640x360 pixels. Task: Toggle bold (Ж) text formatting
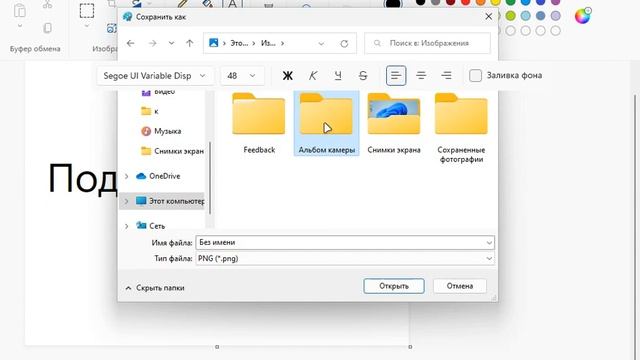point(288,76)
